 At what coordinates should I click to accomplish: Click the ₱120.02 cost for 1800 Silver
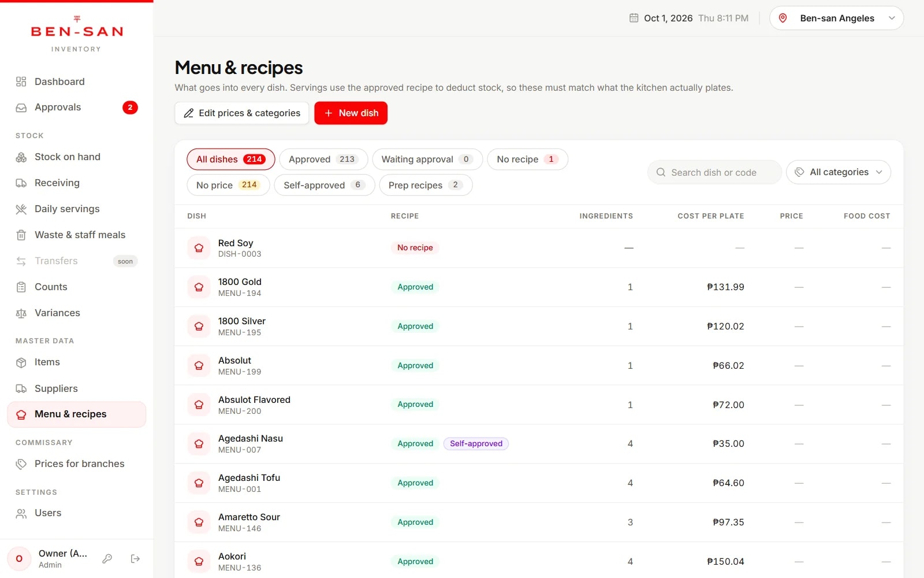(x=725, y=327)
